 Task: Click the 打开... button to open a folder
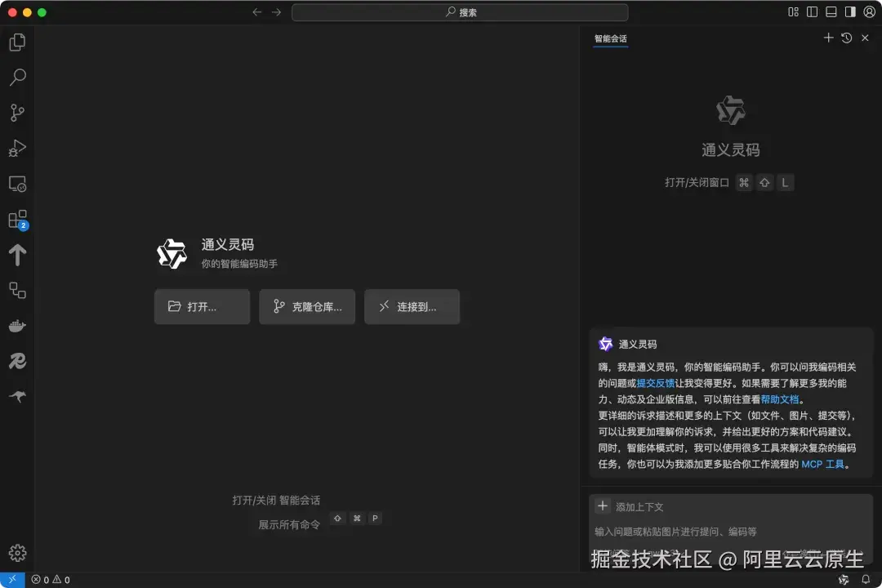point(202,306)
